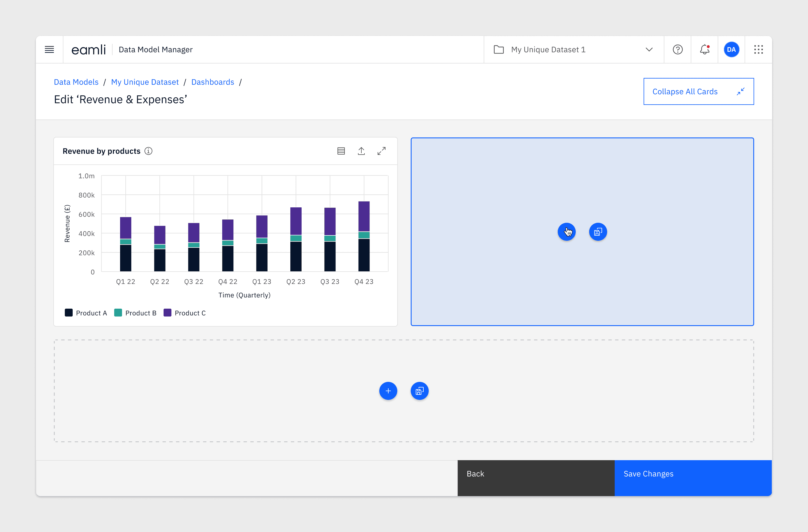Toggle Product A legend series
The image size is (808, 532).
(86, 313)
